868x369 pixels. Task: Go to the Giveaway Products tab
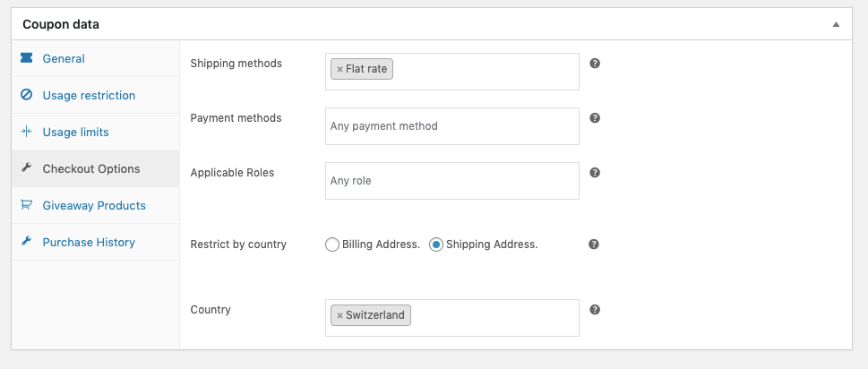tap(94, 205)
